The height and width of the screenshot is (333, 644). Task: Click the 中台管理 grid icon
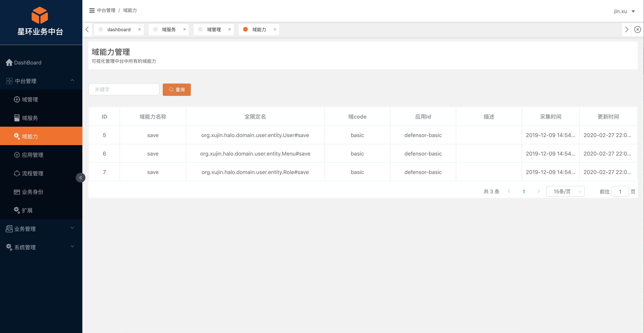click(9, 81)
